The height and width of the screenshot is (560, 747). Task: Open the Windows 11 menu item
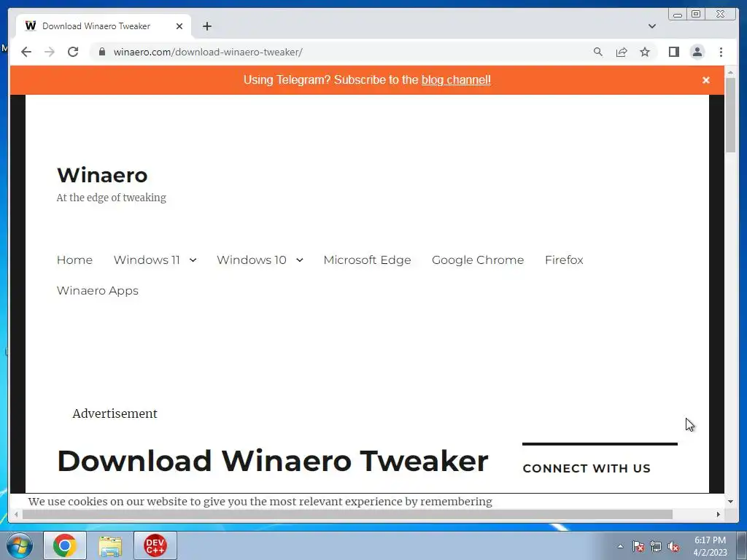pyautogui.click(x=147, y=260)
